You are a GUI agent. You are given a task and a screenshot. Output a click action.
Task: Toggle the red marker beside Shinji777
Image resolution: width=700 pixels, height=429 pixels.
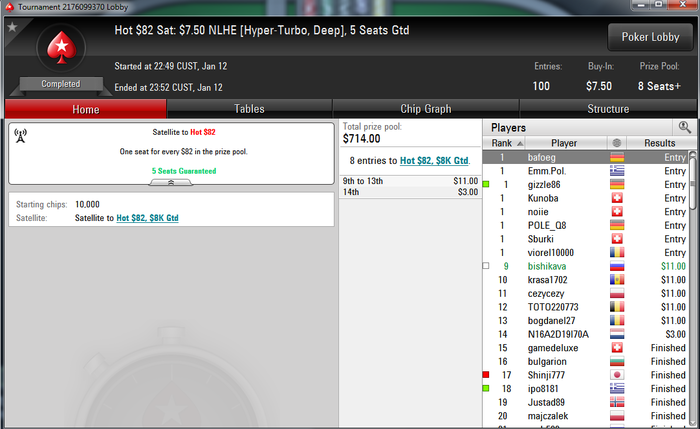pos(486,375)
